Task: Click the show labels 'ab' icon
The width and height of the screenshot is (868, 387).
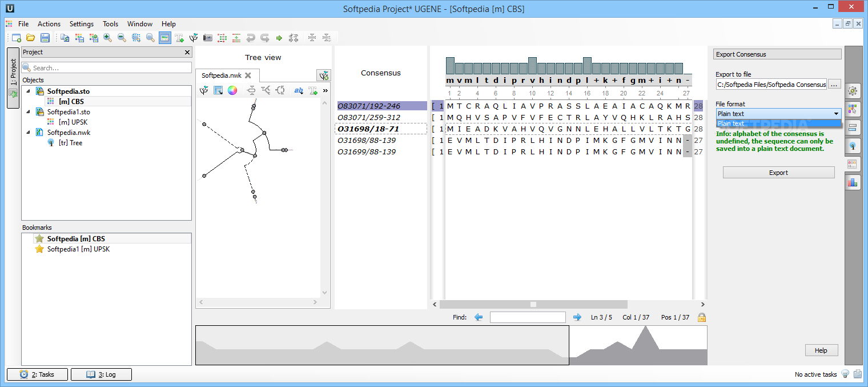Action: coord(299,90)
